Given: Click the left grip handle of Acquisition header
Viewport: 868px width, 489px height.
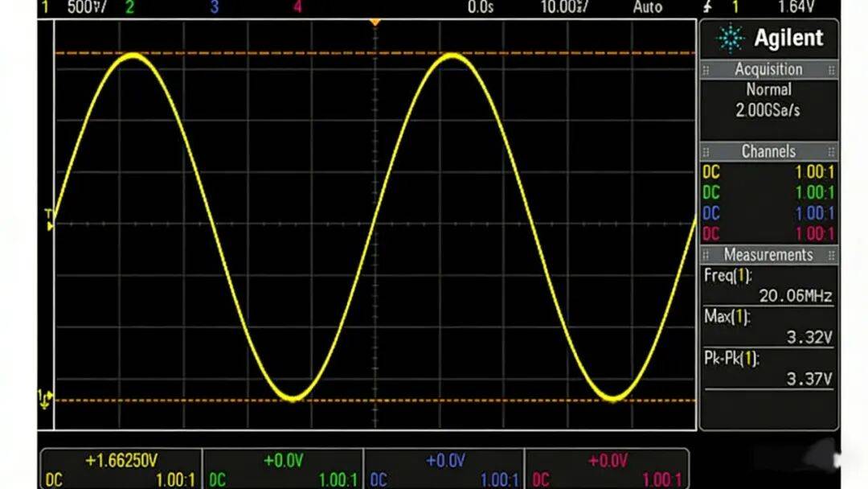Looking at the screenshot, I should (x=706, y=70).
